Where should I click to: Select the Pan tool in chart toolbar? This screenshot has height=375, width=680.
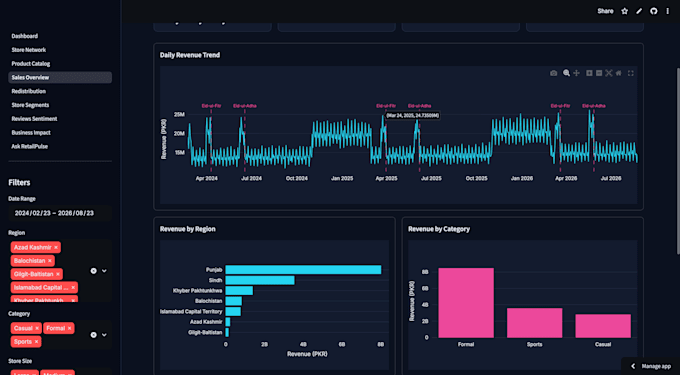point(576,73)
